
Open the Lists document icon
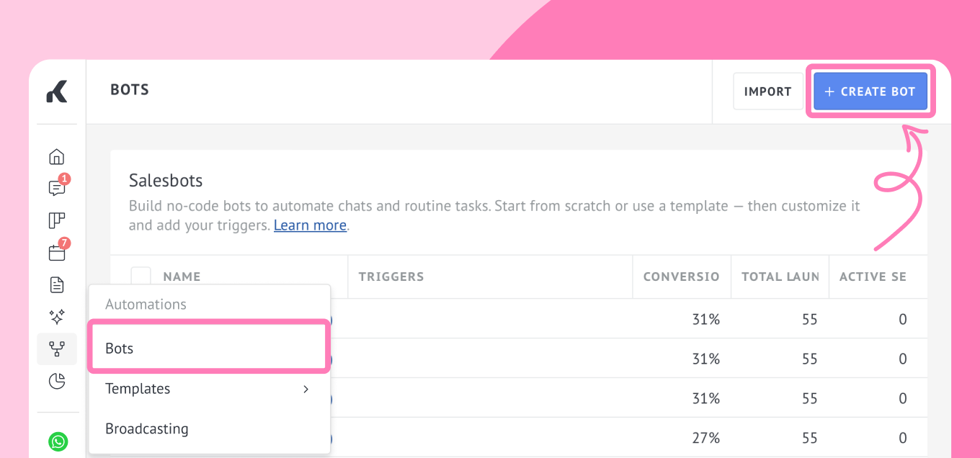[56, 285]
